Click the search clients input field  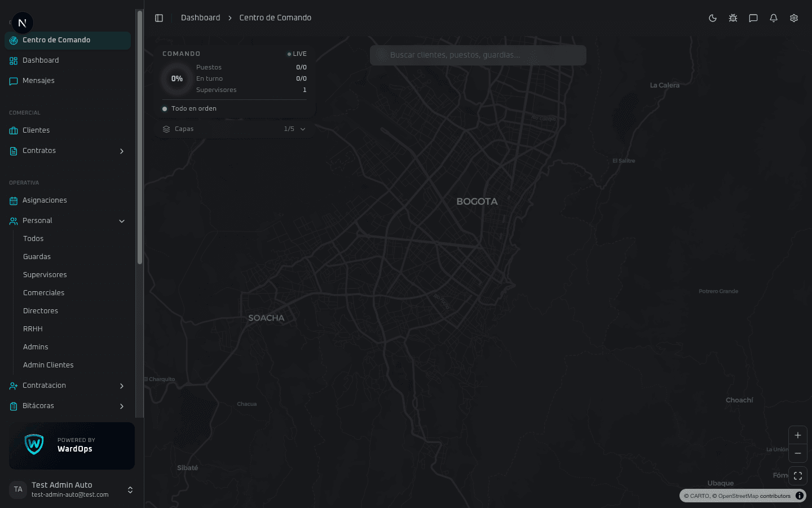478,55
